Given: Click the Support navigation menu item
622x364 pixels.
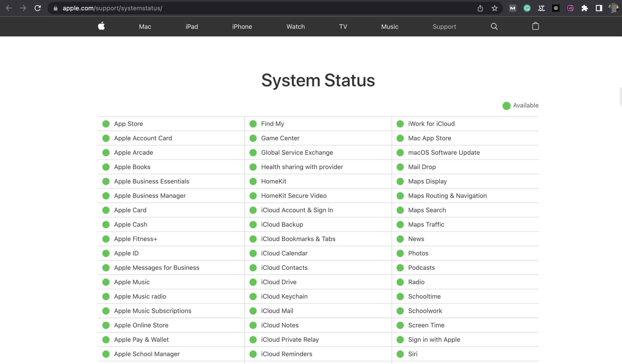Looking at the screenshot, I should (x=444, y=26).
